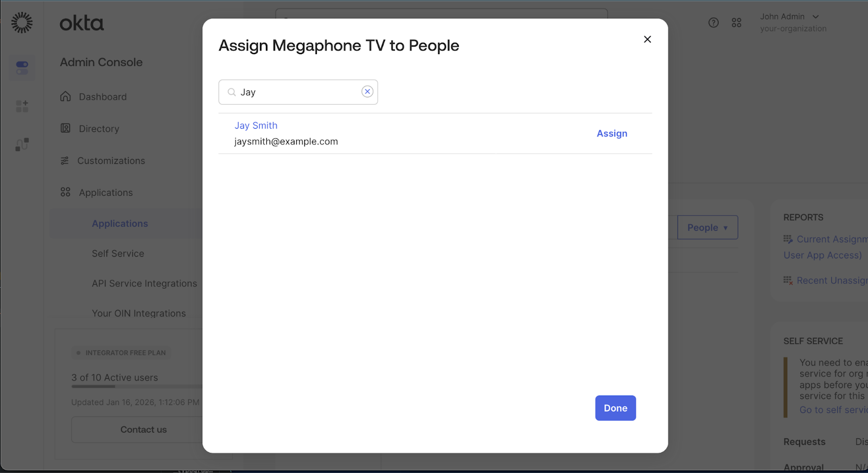Image resolution: width=868 pixels, height=473 pixels.
Task: Click the Requests label
Action: pyautogui.click(x=805, y=442)
